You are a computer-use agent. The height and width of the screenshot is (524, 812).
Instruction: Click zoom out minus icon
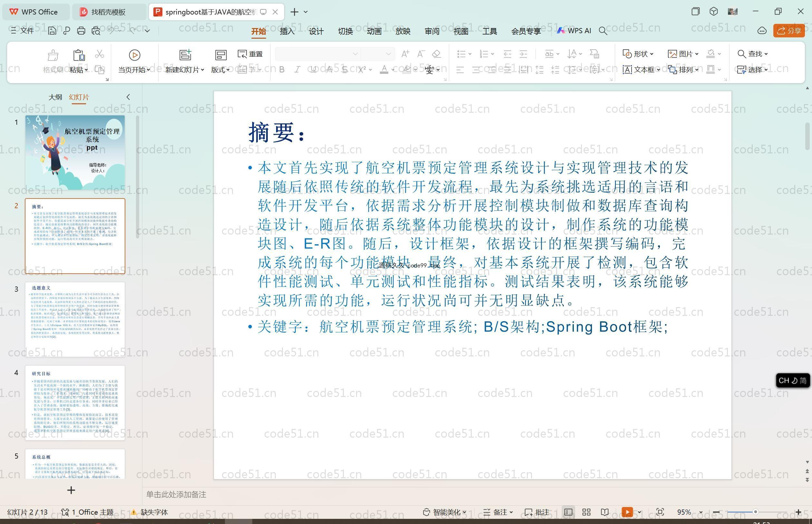[x=716, y=512]
